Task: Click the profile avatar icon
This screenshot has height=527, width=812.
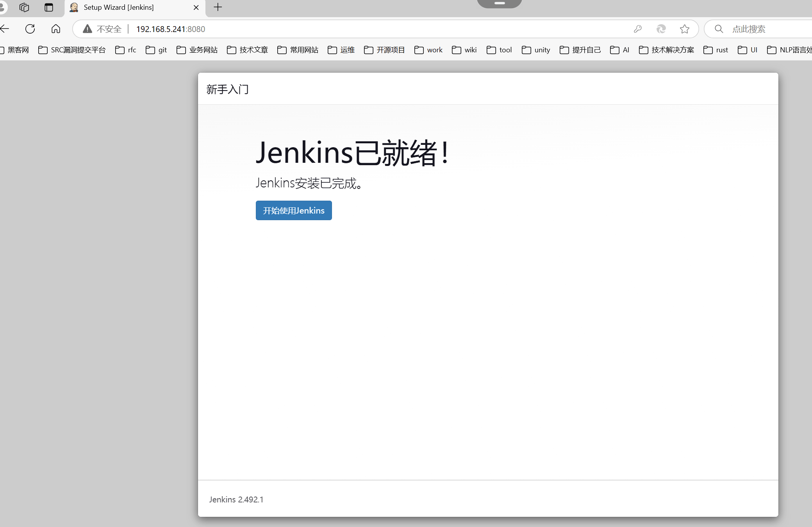Action: pos(2,7)
